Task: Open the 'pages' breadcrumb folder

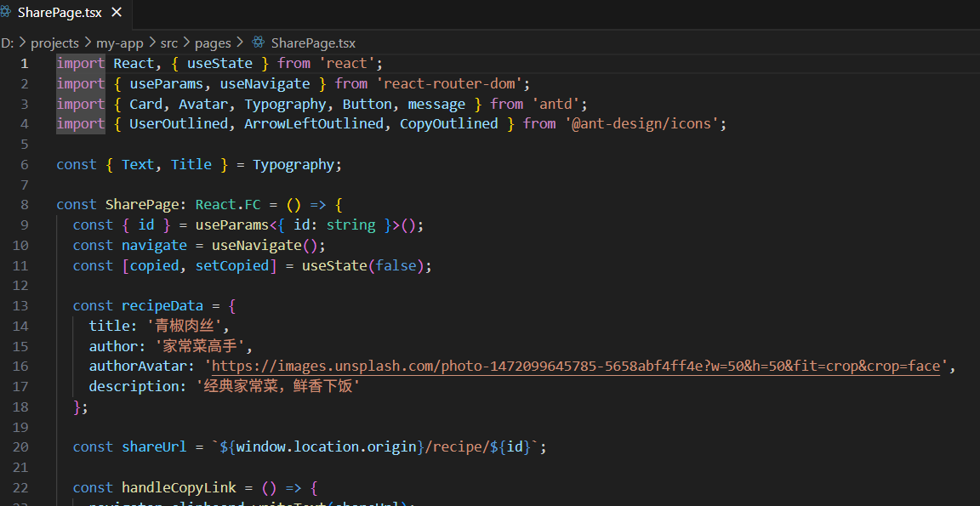Action: pyautogui.click(x=214, y=43)
